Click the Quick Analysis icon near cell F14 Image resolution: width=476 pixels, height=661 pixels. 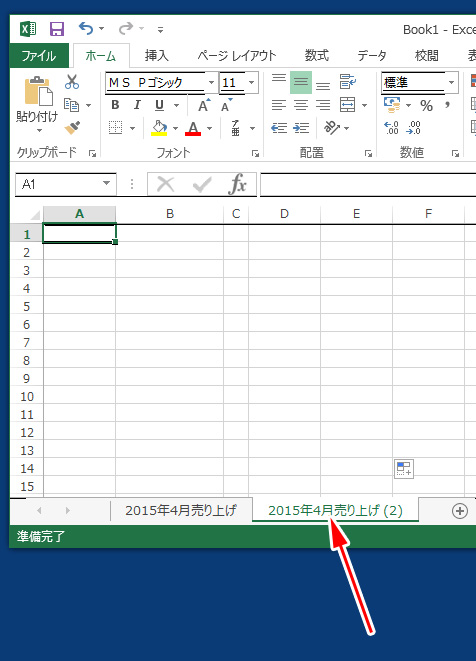(404, 469)
